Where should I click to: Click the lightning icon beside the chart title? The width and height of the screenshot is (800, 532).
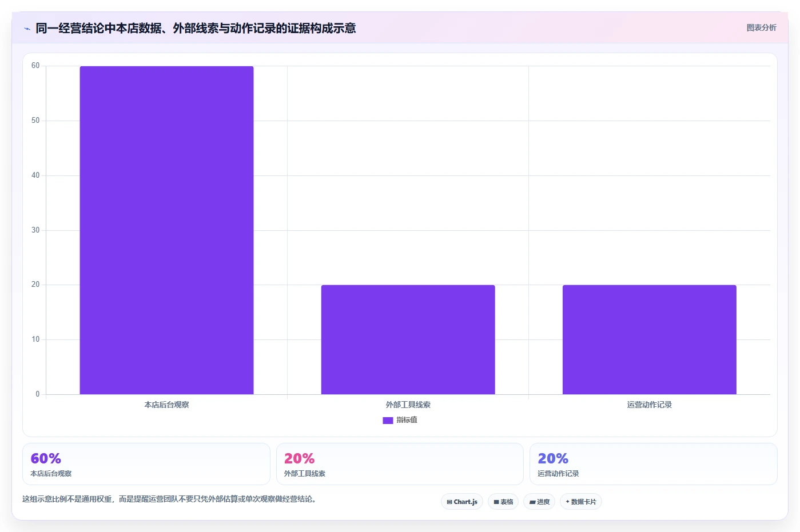click(x=27, y=29)
